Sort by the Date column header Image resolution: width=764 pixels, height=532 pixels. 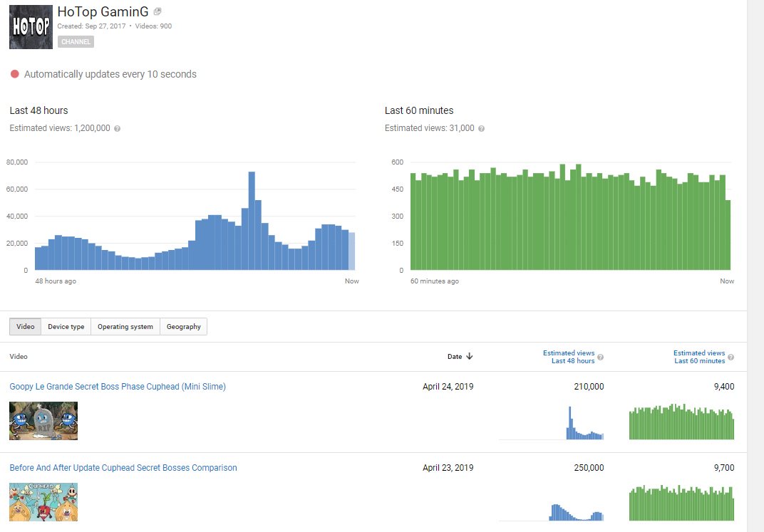[455, 357]
